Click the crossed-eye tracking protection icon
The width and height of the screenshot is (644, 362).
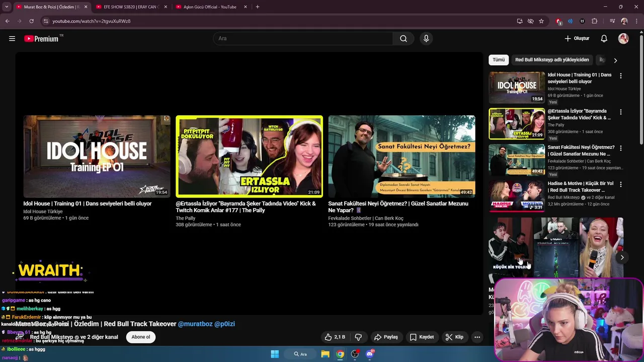click(x=530, y=21)
